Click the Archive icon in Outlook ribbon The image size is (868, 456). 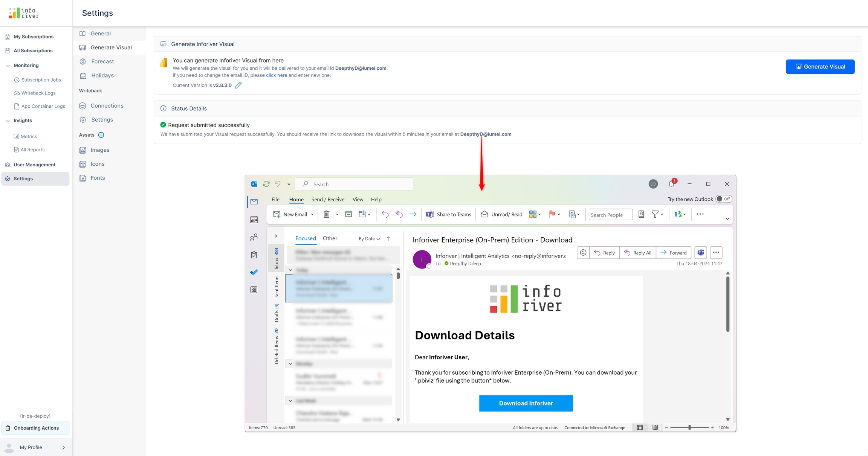[x=348, y=214]
